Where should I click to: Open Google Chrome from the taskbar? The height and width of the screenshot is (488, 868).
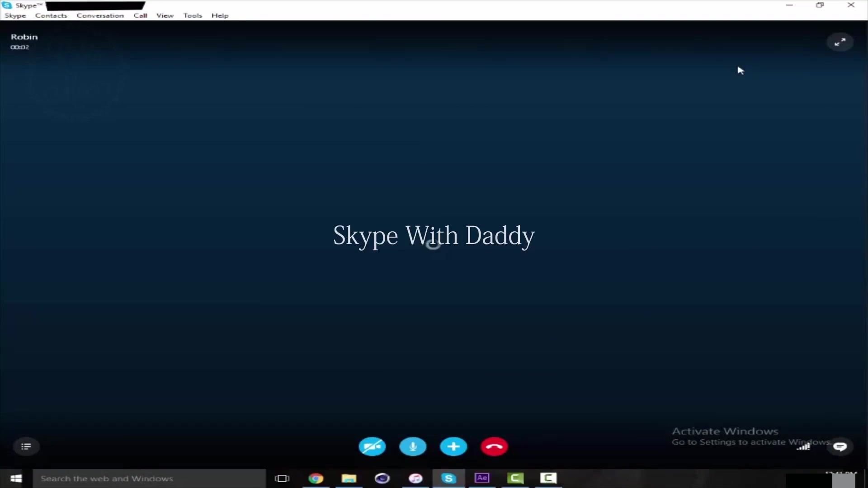click(316, 478)
